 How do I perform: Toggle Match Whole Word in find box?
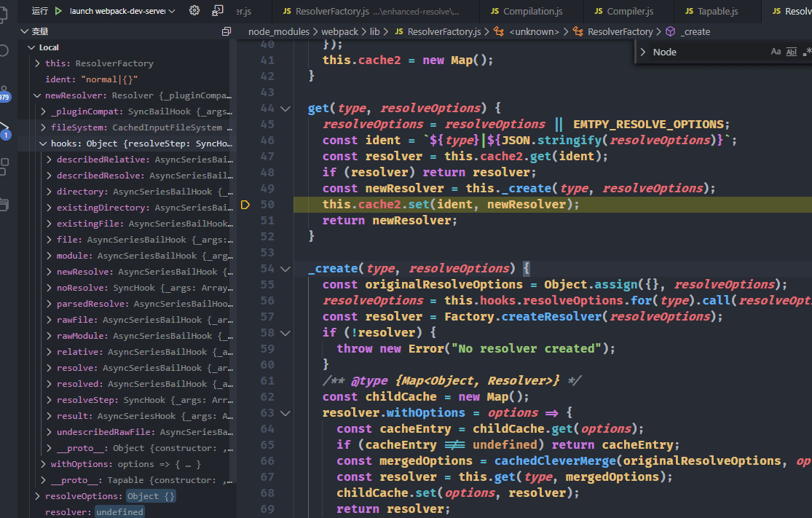(x=792, y=52)
